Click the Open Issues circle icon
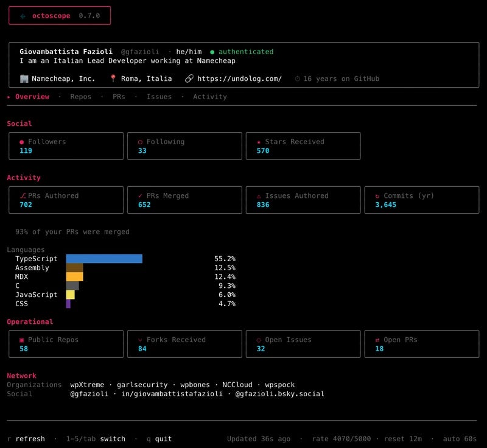The width and height of the screenshot is (487, 448). (259, 340)
